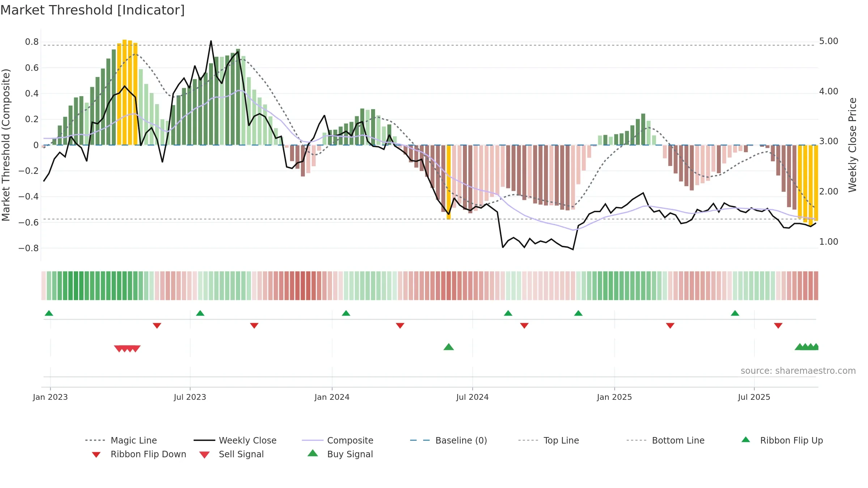
Task: Click the Jul 2025 x-axis label
Action: click(x=754, y=397)
